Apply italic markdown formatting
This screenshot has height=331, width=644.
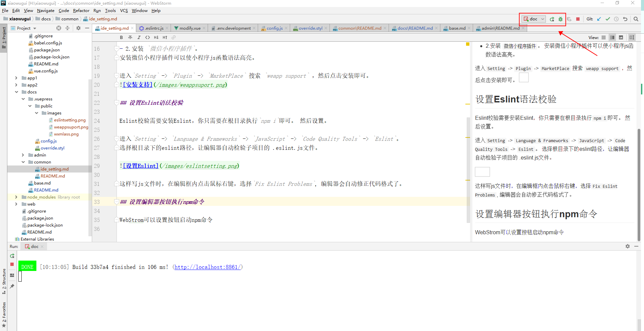pos(139,37)
